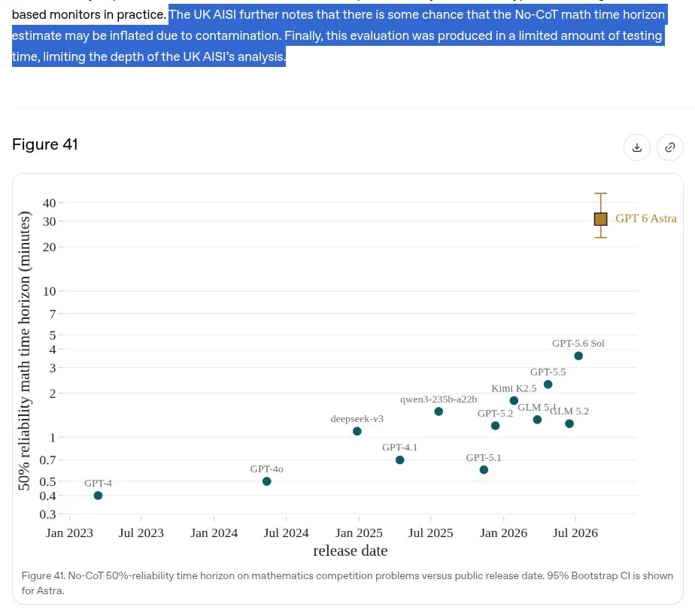Click the 'Jul 2025' axis label

[x=430, y=533]
